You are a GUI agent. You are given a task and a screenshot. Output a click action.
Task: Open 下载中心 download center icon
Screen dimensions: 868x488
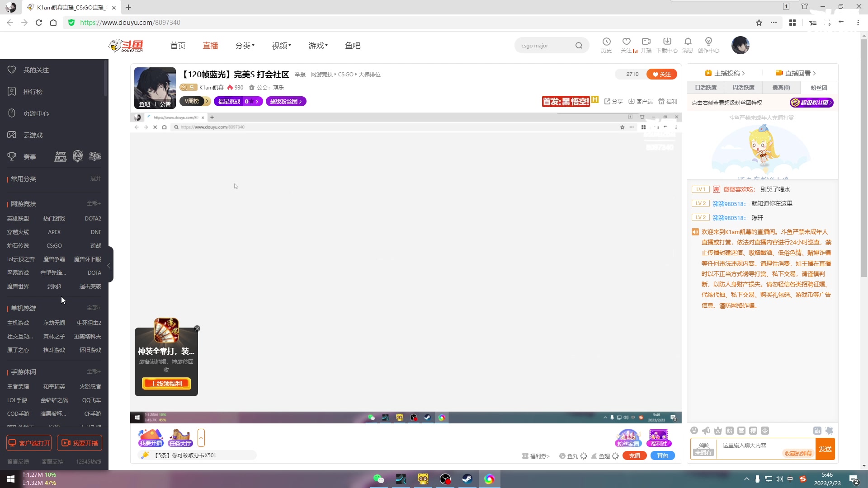667,45
